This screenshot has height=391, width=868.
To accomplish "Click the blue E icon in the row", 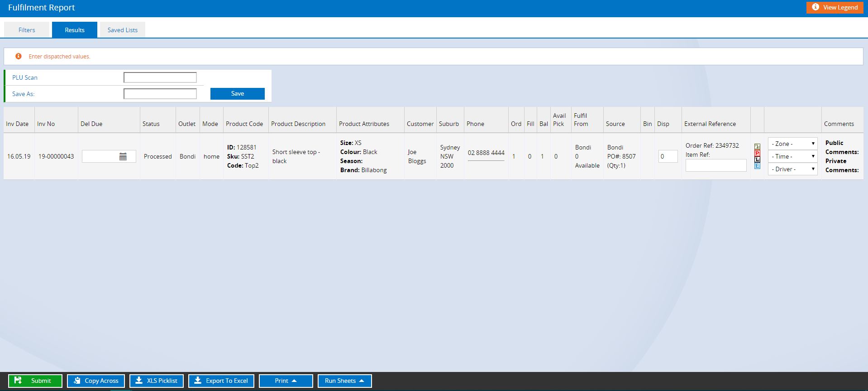I will pos(757,166).
